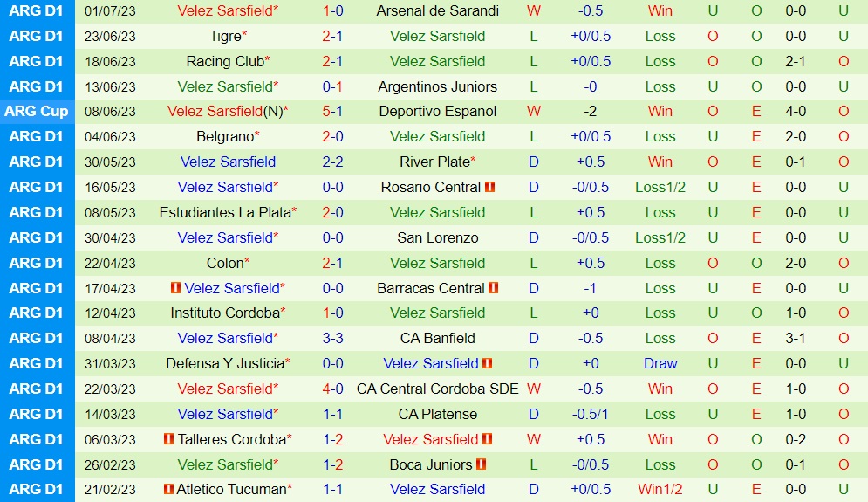Click red card icon in the Defensa Y Justicia row

pos(488,363)
